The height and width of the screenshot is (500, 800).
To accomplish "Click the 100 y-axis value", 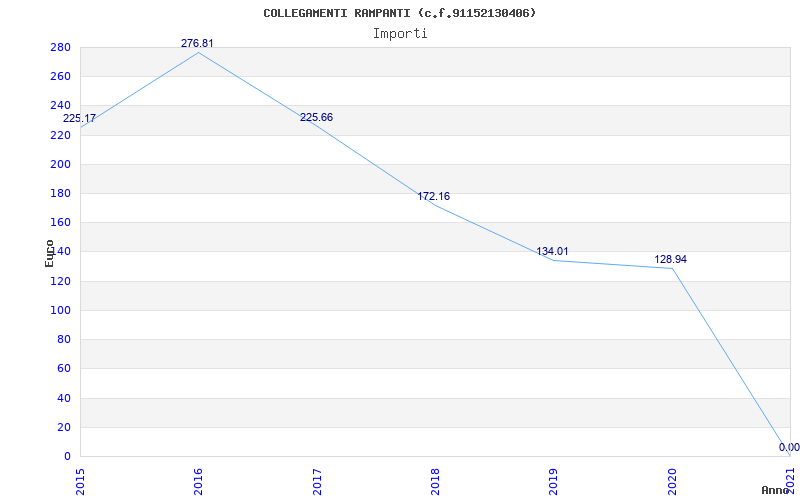I will [60, 310].
